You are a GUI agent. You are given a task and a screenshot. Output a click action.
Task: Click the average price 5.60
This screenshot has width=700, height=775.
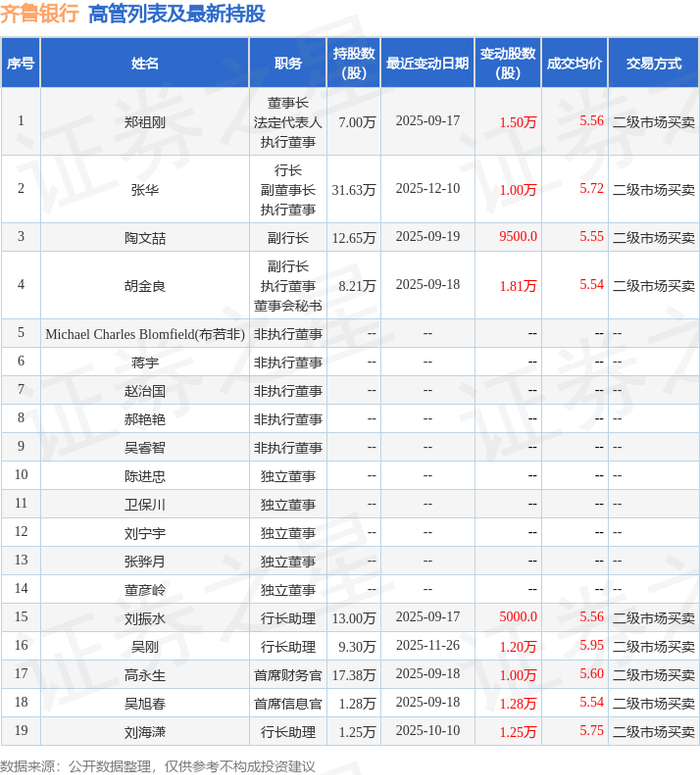[x=591, y=674]
